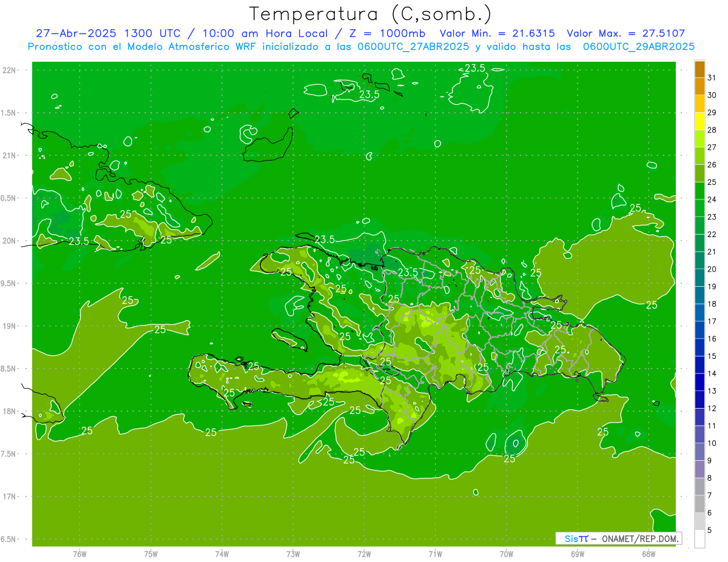Click the teal legend swatch between 19 and 20
The width and height of the screenshot is (728, 562).
[699, 278]
